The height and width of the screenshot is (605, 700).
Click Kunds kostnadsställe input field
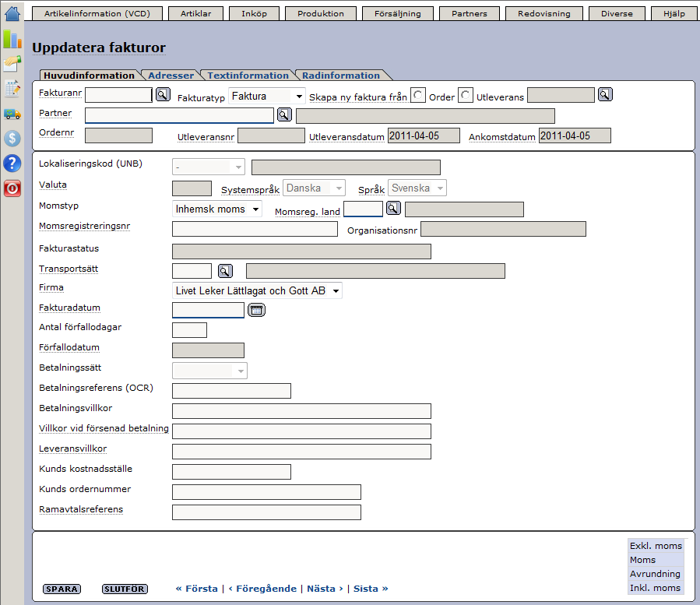click(x=232, y=472)
